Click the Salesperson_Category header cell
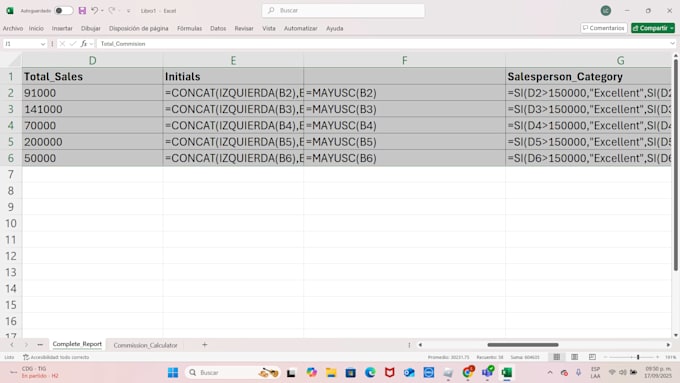Screen dimensions: 680x383 588,76
